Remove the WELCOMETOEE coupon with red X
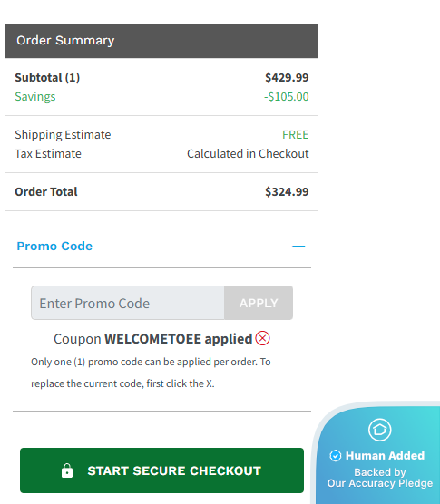 click(262, 338)
